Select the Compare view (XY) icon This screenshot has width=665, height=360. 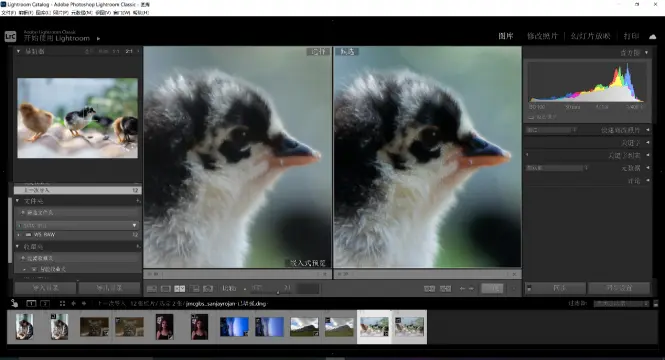pyautogui.click(x=180, y=289)
